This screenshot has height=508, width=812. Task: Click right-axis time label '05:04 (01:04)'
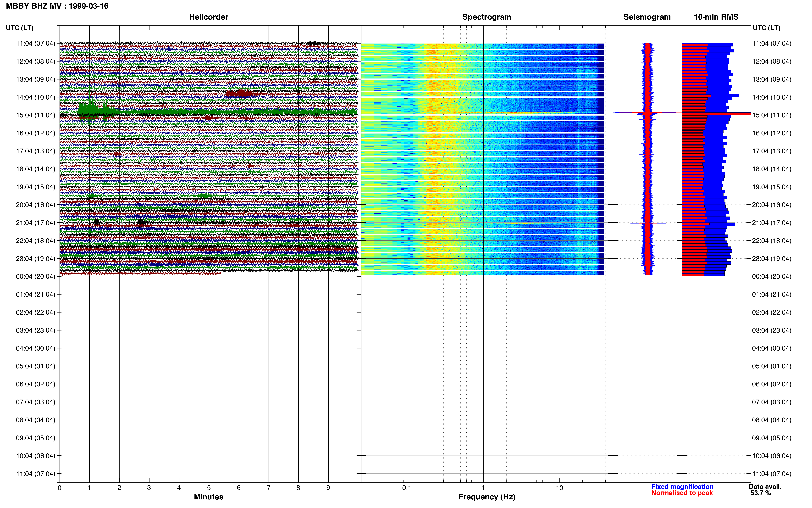point(772,366)
